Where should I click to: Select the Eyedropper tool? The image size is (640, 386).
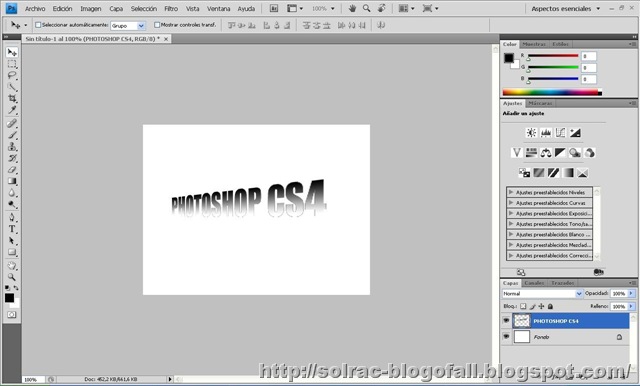coord(12,110)
